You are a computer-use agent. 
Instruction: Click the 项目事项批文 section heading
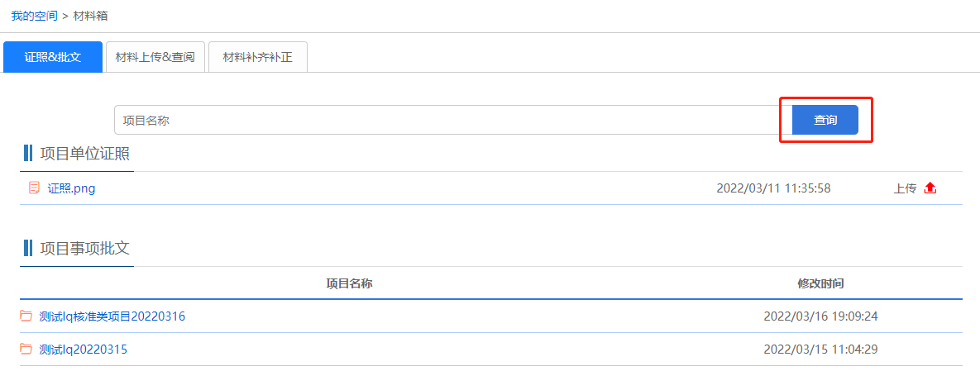(84, 248)
